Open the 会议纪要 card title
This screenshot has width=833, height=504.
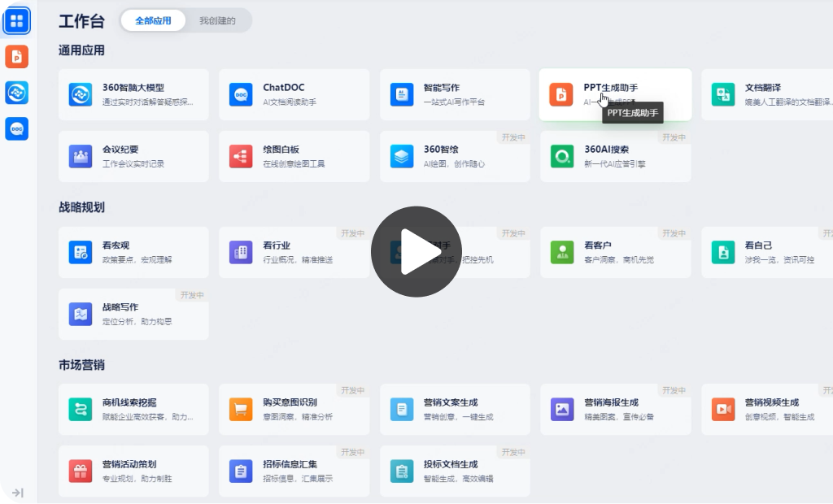(x=120, y=150)
